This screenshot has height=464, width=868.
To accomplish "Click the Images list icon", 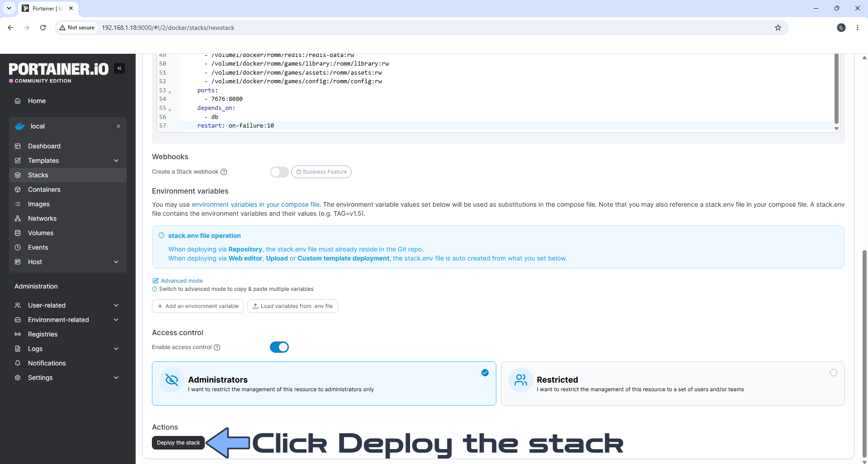I will pos(18,204).
